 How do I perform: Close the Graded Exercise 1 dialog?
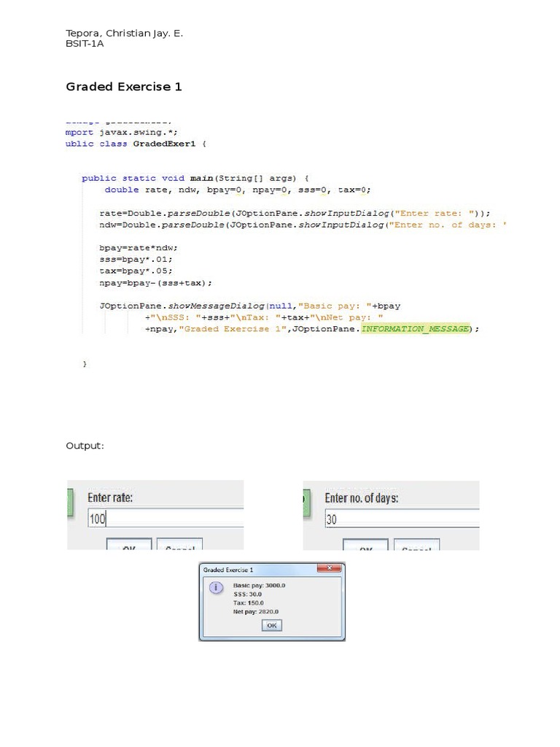tap(329, 568)
